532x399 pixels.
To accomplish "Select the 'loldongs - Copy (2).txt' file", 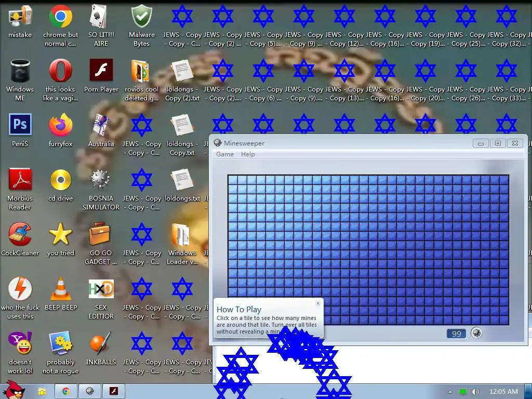I will 182,81.
